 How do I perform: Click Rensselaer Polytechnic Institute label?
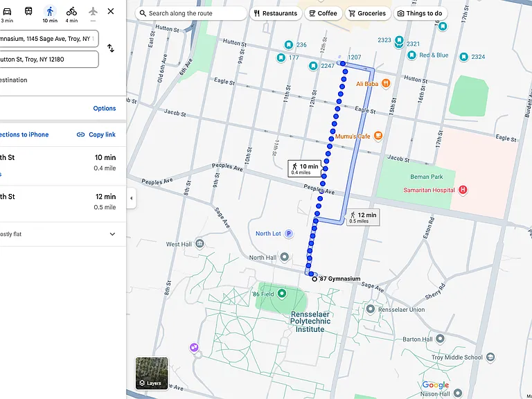tap(310, 321)
